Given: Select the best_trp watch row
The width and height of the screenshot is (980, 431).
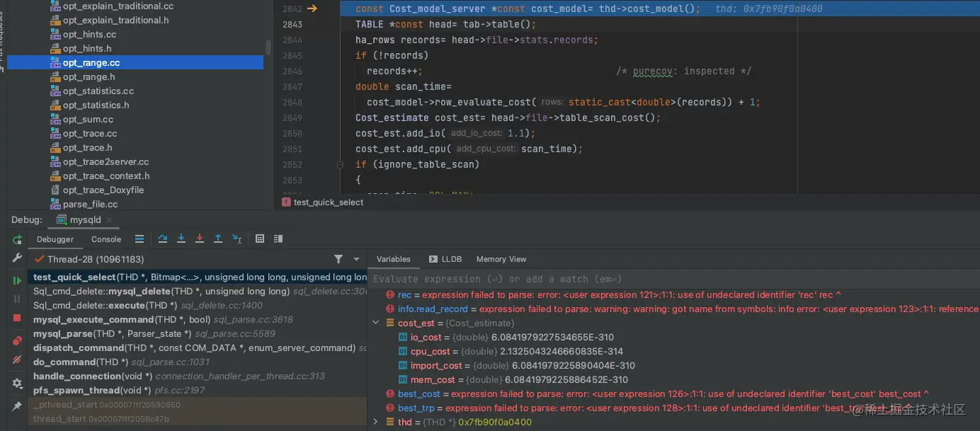Looking at the screenshot, I should click(x=673, y=408).
